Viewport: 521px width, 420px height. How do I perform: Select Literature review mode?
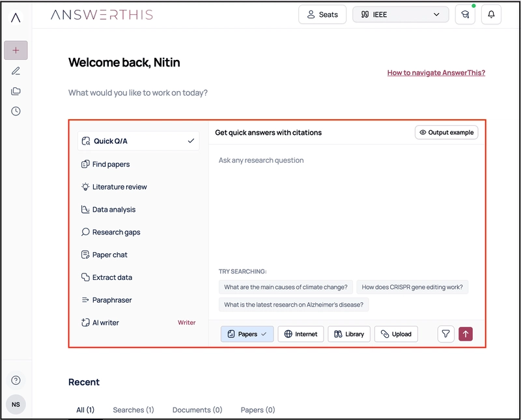[119, 187]
